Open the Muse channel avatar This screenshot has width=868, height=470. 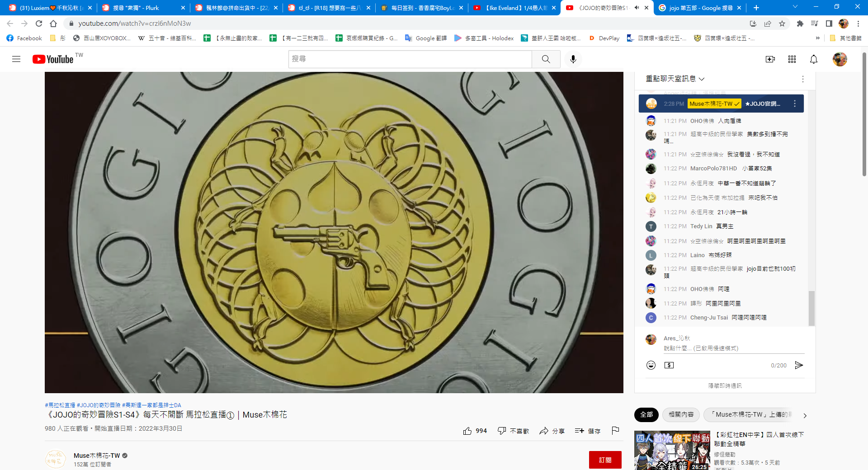coord(56,459)
